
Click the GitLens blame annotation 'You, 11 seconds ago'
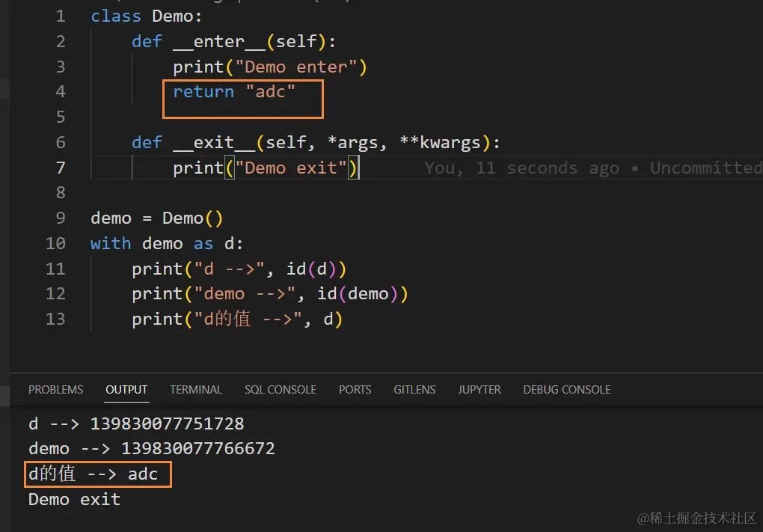tap(522, 168)
